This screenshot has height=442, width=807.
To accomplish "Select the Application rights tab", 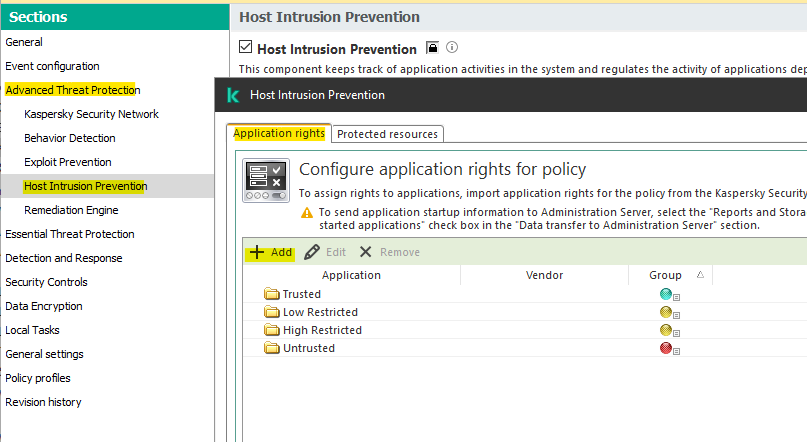I will 279,134.
